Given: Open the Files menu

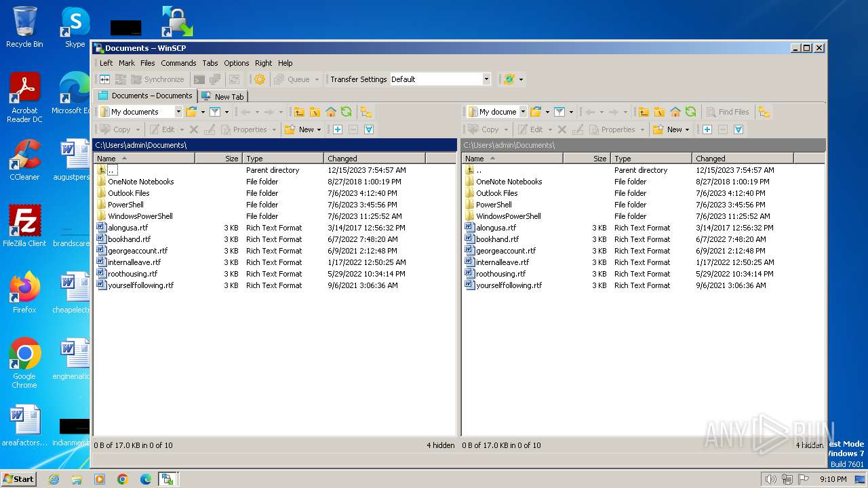Looking at the screenshot, I should (x=148, y=63).
